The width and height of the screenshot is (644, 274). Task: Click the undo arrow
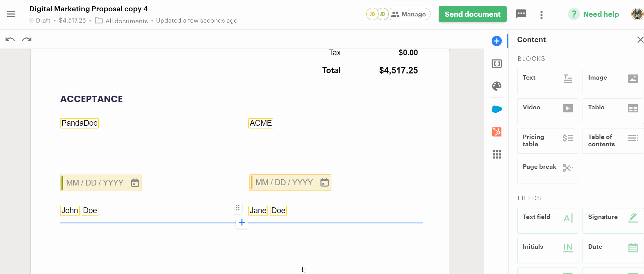10,39
